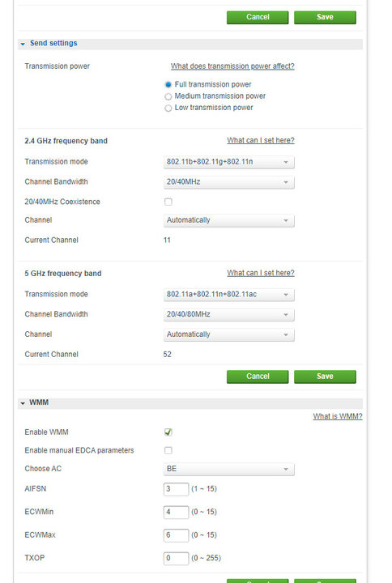The image size is (392, 583).
Task: Uncheck Enable WMM checkbox
Action: [x=168, y=432]
